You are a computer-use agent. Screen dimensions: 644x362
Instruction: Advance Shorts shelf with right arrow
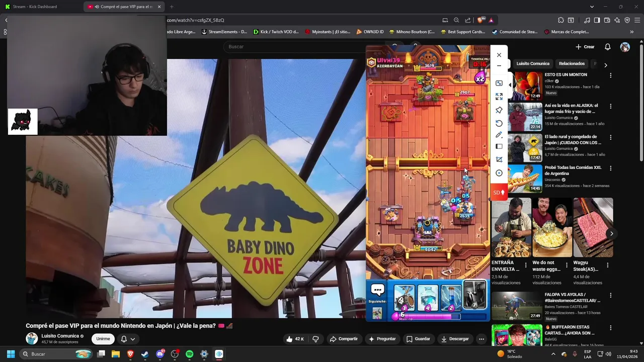[x=611, y=234]
